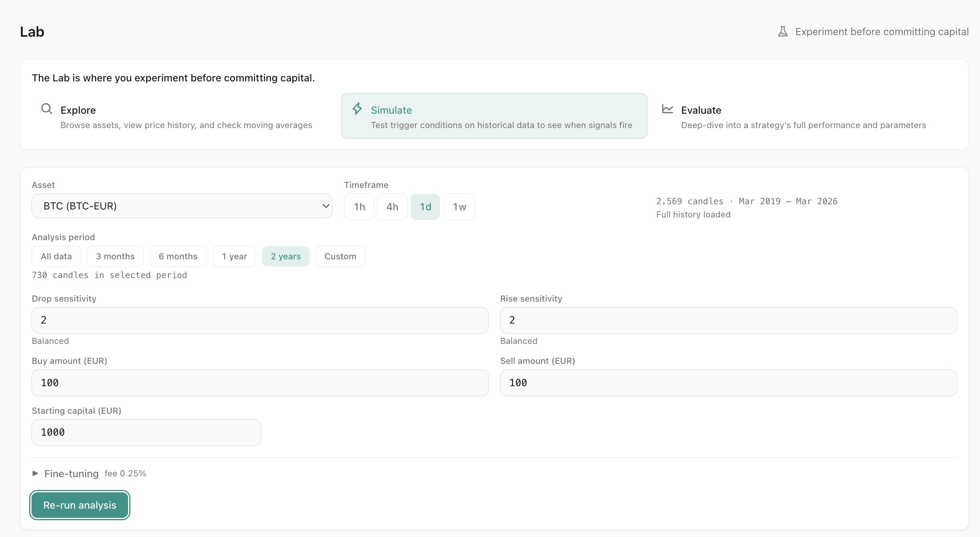The width and height of the screenshot is (980, 537).
Task: Open the BTC (BTC-EUR) asset dropdown
Action: click(x=182, y=206)
